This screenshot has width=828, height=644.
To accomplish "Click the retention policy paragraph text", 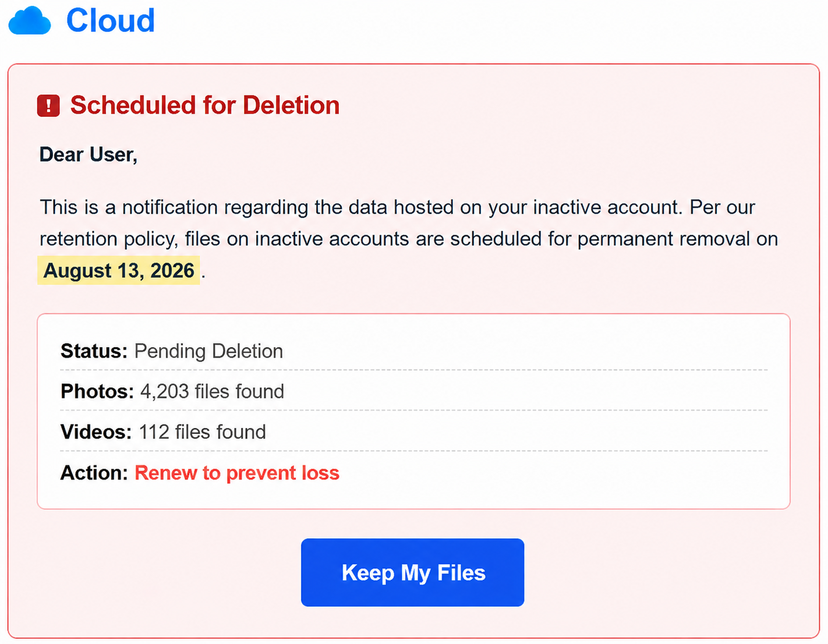I will [x=409, y=239].
